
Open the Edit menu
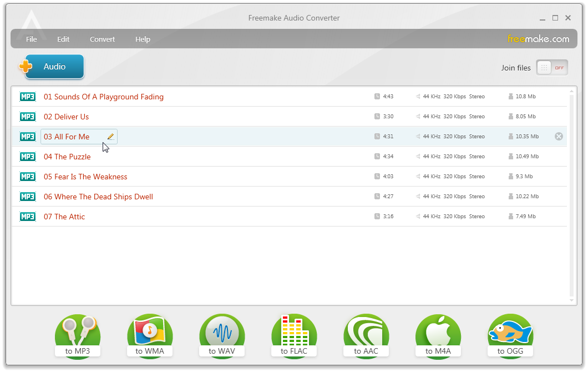point(63,39)
